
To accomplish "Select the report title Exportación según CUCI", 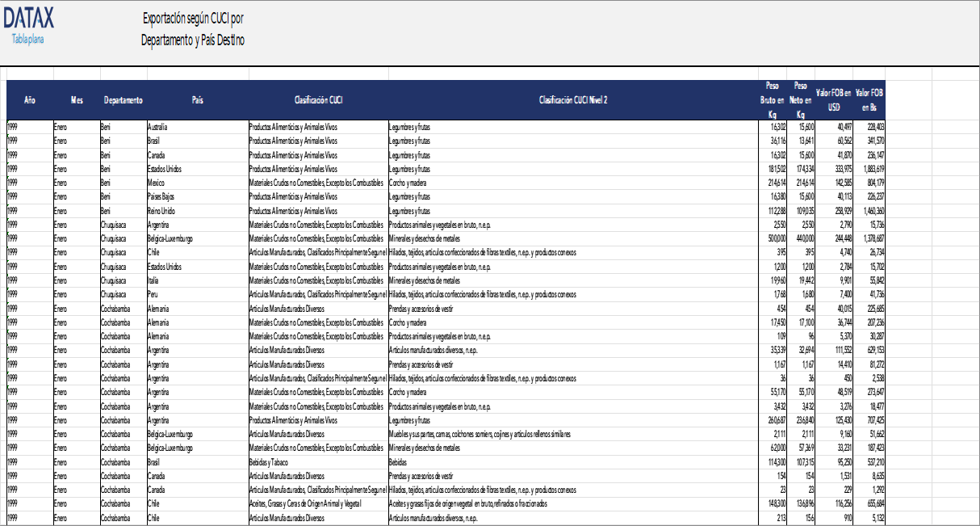I will (192, 19).
